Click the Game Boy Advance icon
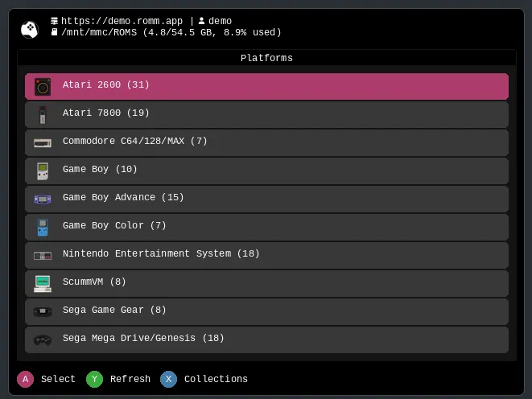532x399 pixels. coord(43,199)
